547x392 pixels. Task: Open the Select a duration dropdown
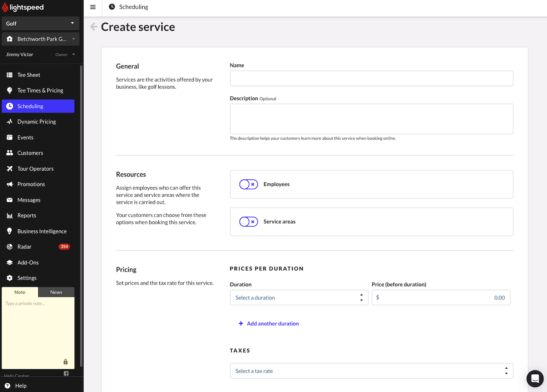pyautogui.click(x=299, y=298)
